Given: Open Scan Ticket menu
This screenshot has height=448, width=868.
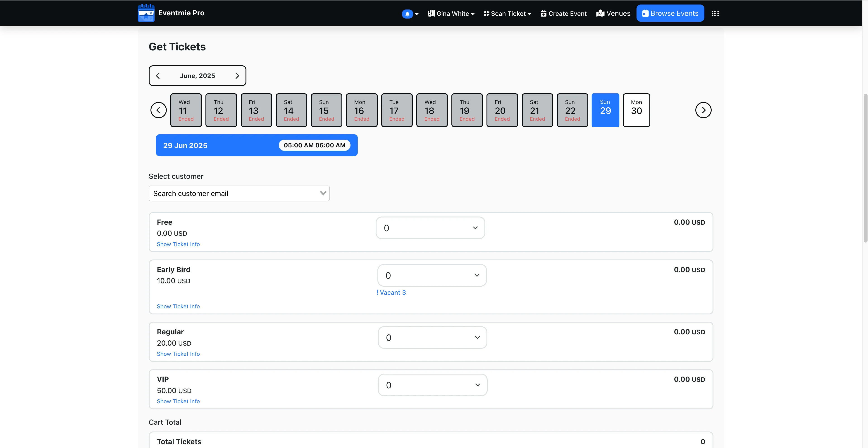Looking at the screenshot, I should [x=507, y=14].
